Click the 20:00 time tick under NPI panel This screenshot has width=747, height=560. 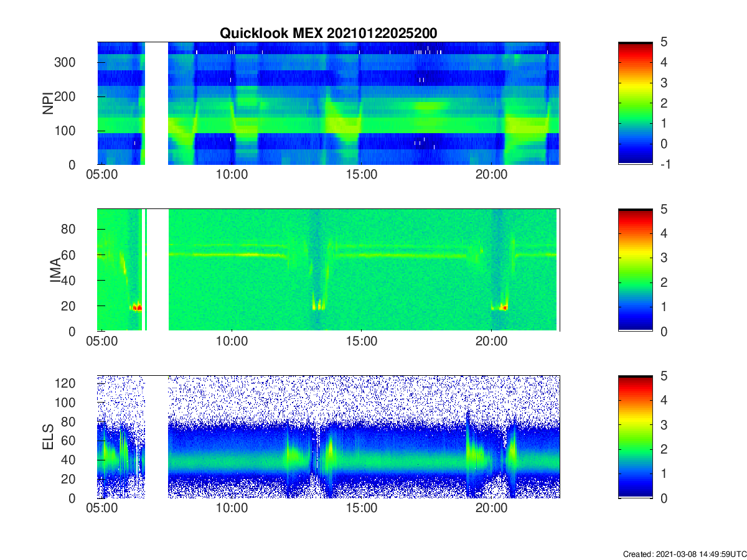pos(492,175)
